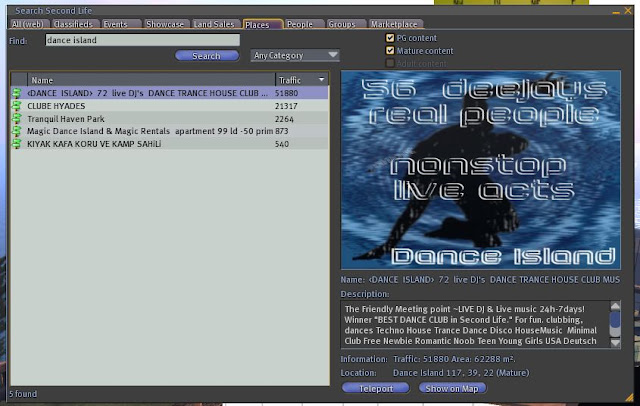Switch to the Land Sales tab

[215, 24]
